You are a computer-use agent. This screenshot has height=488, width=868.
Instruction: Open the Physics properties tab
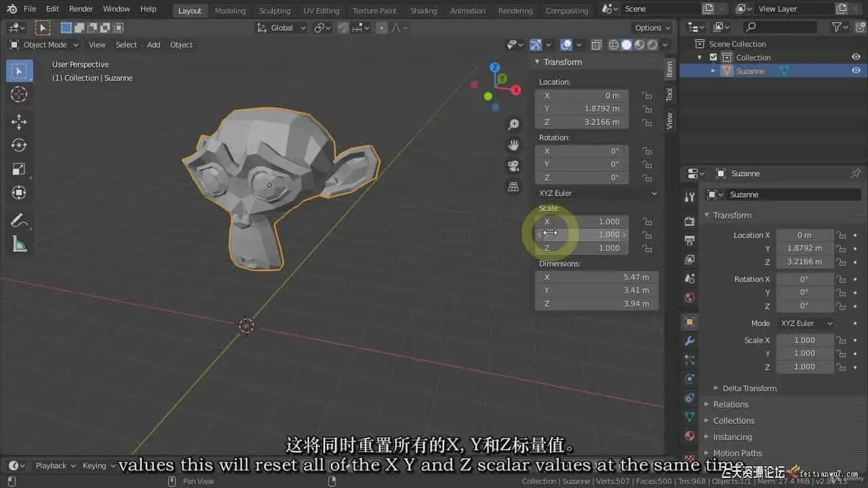tap(690, 379)
